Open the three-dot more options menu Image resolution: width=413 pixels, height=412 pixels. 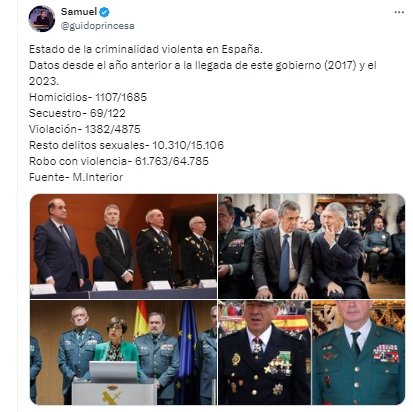pos(399,12)
